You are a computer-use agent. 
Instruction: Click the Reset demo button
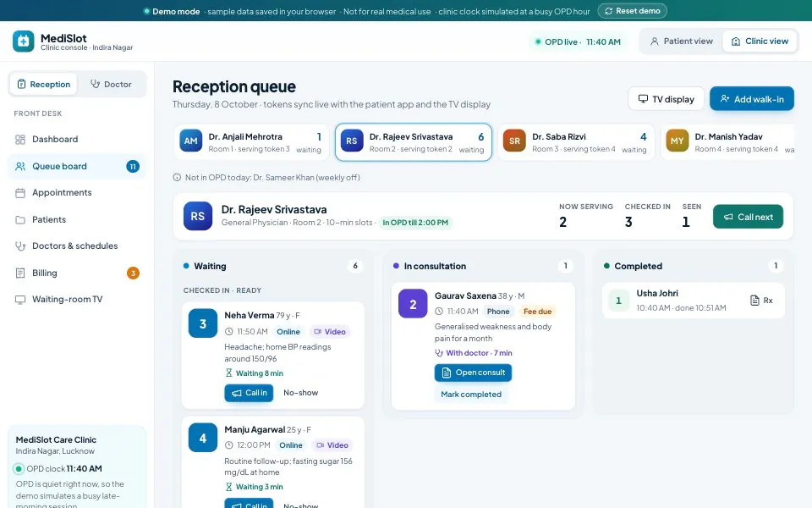[x=633, y=11]
